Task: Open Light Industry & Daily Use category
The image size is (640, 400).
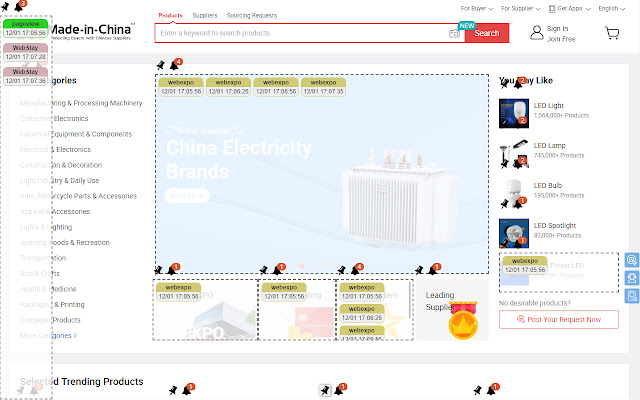Action: [x=59, y=181]
